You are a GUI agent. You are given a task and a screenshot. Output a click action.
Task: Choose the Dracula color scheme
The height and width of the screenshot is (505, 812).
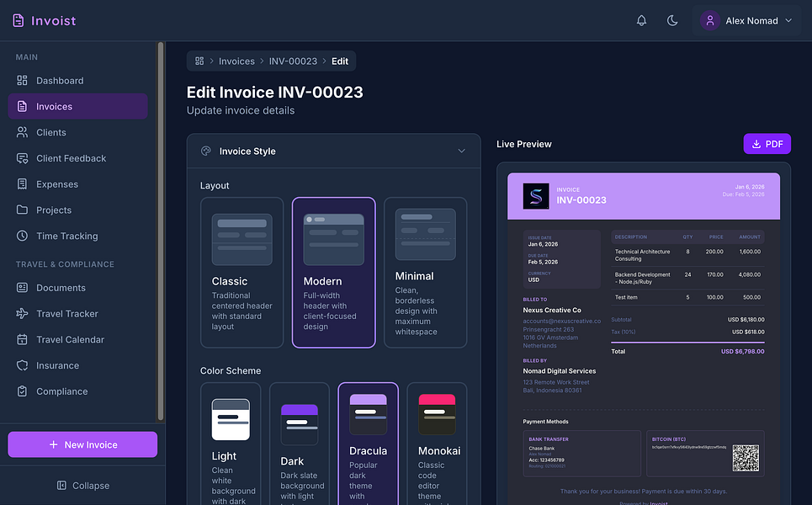point(369,444)
